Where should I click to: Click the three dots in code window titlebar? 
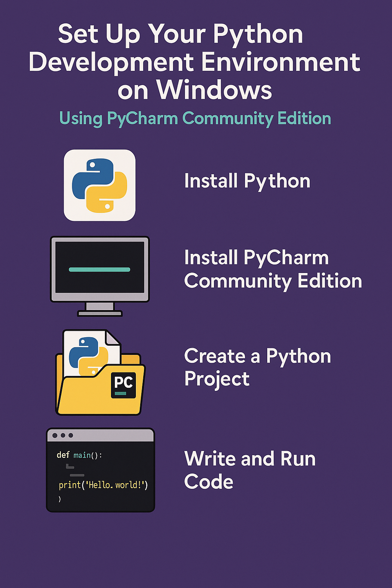62,435
